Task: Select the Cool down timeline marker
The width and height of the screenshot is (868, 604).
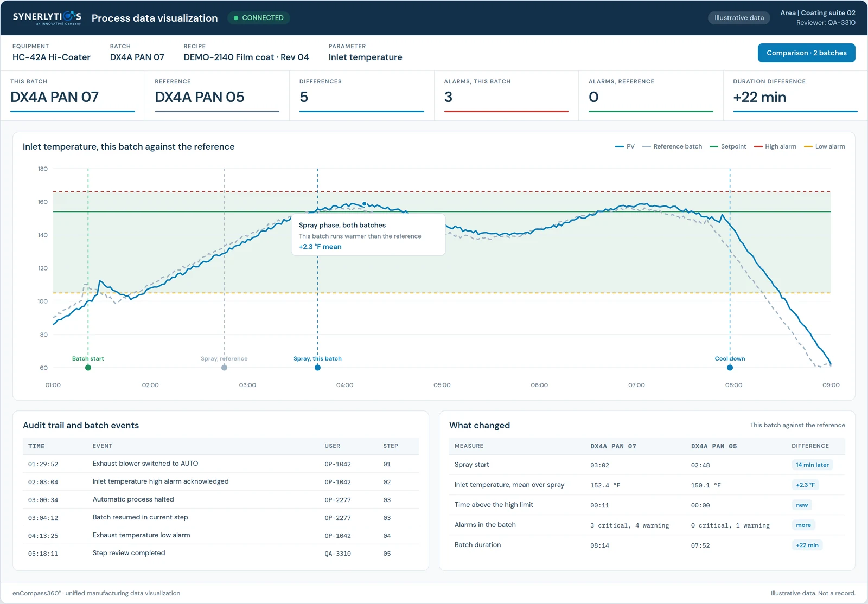Action: (x=730, y=368)
